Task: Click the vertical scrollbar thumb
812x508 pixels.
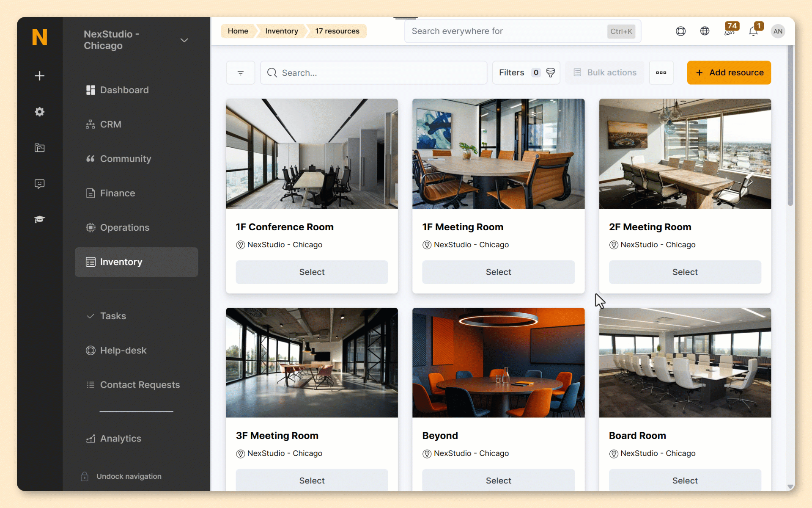Action: tap(790, 126)
